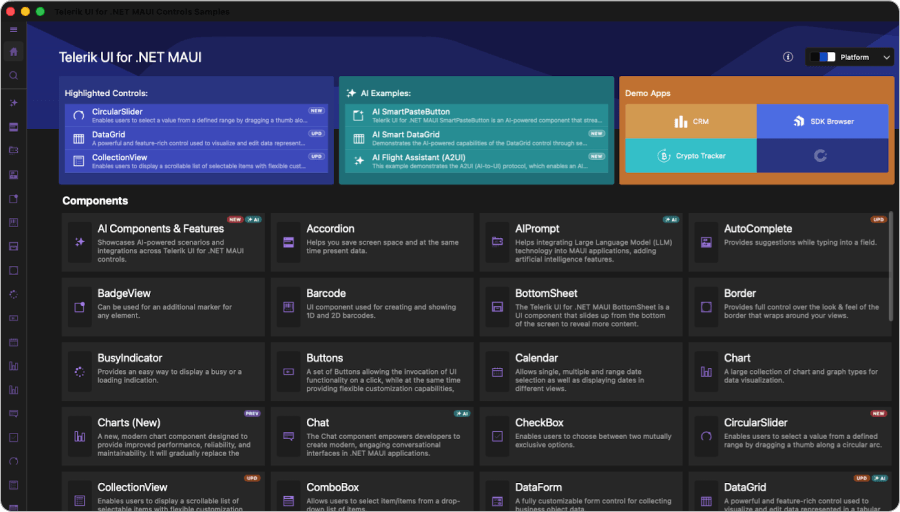The height and width of the screenshot is (512, 900).
Task: Open the CircularSlider component card
Action: tap(789, 437)
